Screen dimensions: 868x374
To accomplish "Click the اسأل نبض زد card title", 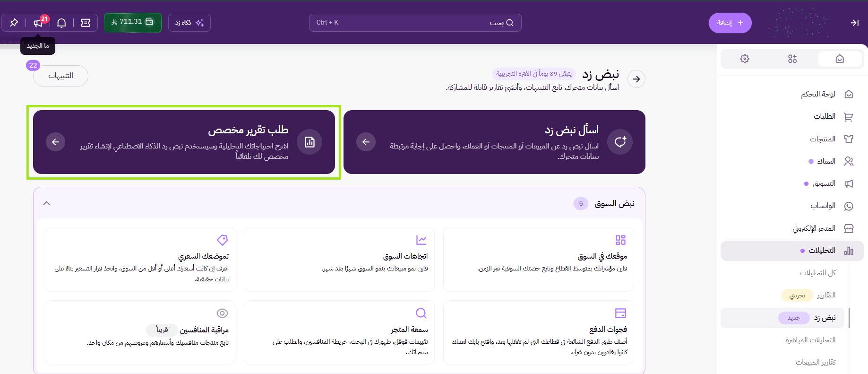I will (x=571, y=130).
